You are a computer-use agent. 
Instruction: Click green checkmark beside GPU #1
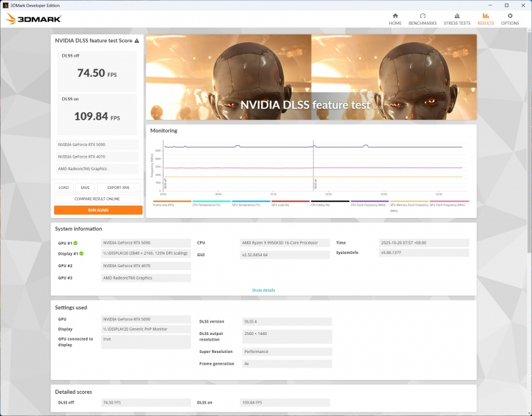tap(75, 243)
